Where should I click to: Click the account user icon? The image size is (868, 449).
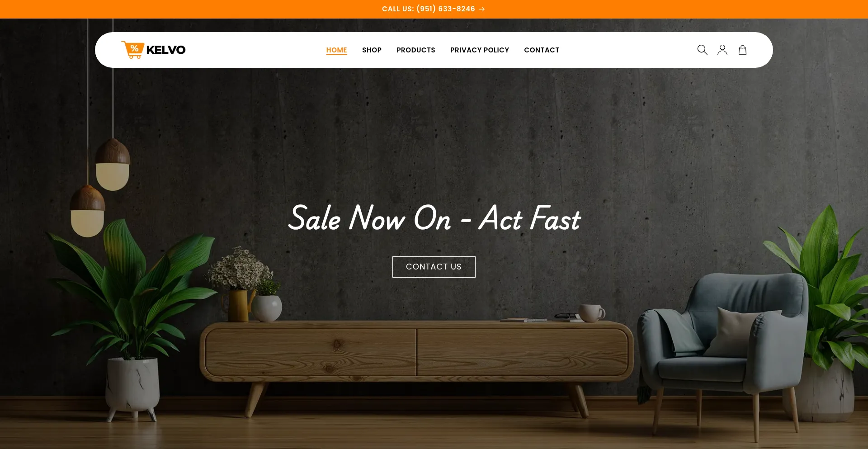point(722,50)
